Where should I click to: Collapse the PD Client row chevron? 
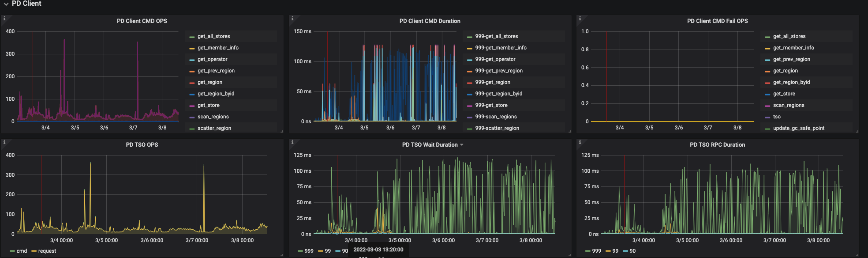click(x=6, y=4)
